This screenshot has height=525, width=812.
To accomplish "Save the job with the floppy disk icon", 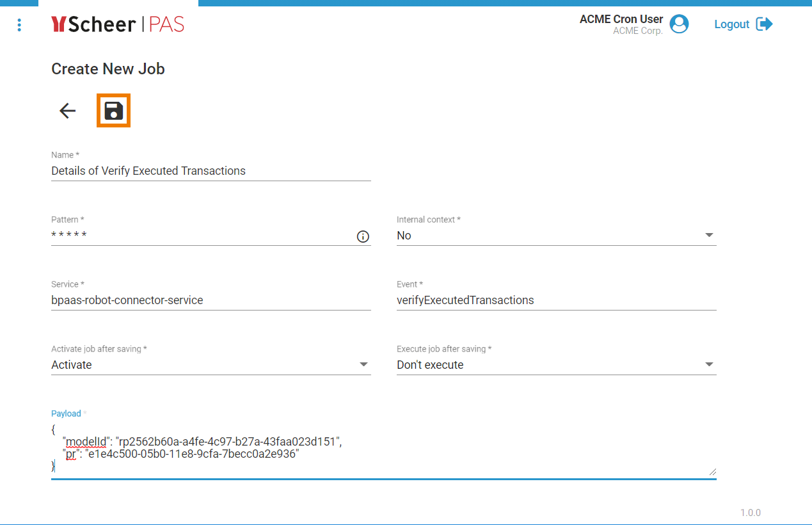I will click(113, 111).
